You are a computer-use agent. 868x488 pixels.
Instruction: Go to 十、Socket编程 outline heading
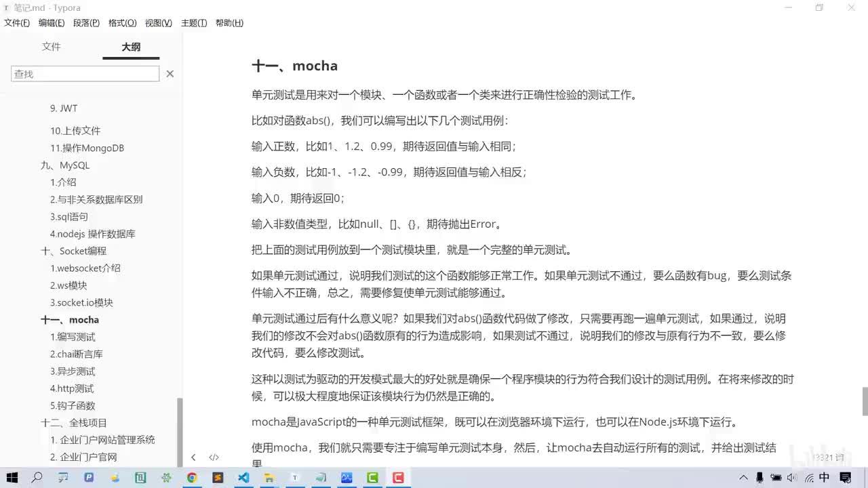point(73,251)
